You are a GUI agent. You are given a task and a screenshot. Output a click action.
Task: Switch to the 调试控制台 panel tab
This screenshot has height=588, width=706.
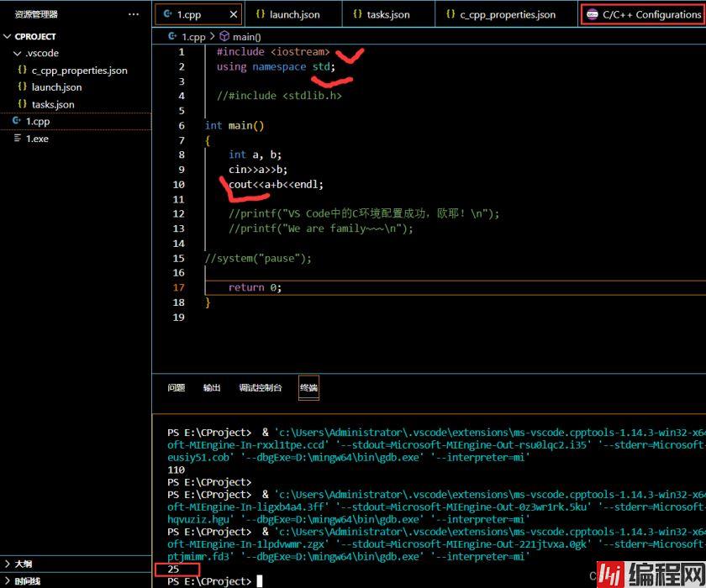(x=261, y=388)
